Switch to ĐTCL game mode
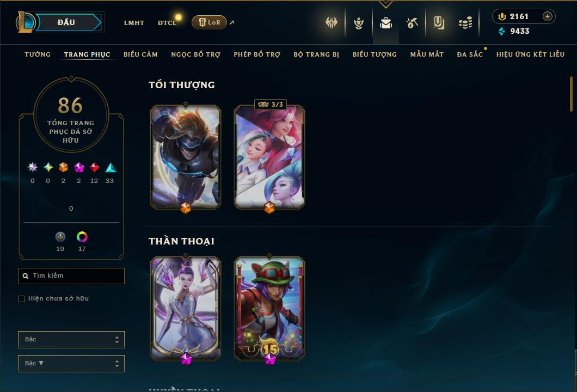Image resolution: width=577 pixels, height=392 pixels. [x=167, y=23]
